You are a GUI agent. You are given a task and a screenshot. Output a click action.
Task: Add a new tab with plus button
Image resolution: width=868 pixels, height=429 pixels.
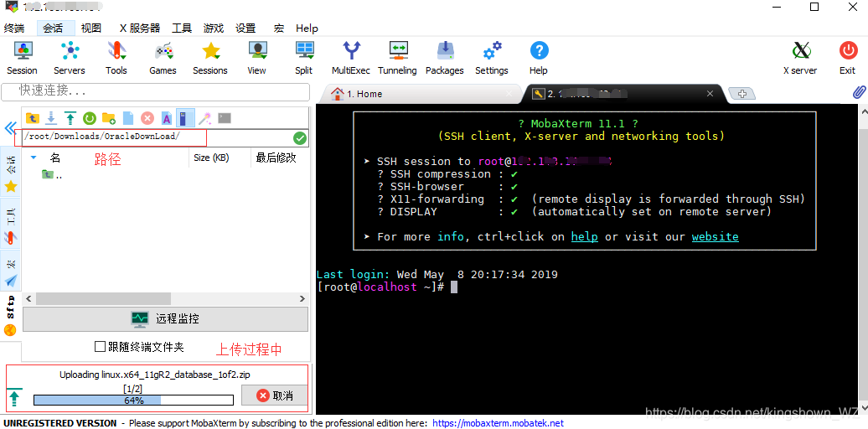click(742, 94)
